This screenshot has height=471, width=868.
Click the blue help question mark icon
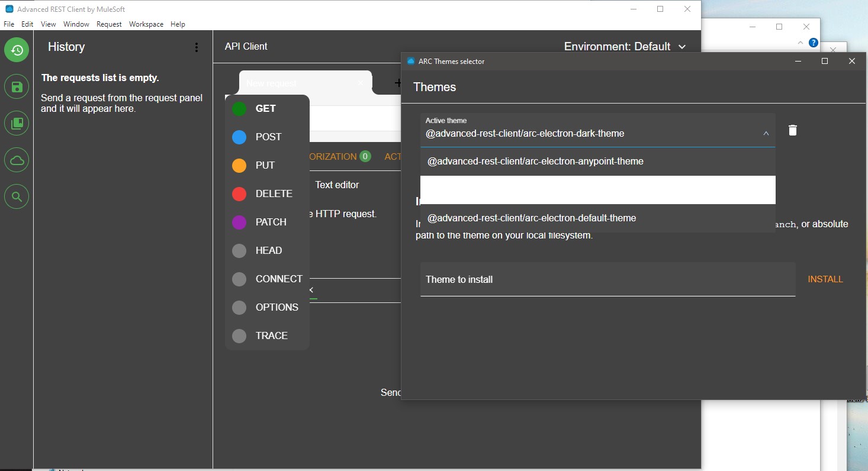[814, 43]
